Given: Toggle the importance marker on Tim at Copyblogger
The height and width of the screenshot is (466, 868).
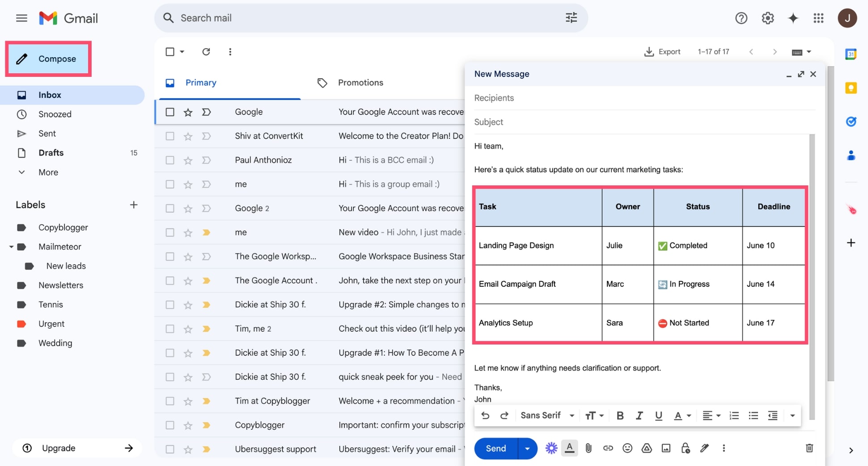Looking at the screenshot, I should (206, 401).
